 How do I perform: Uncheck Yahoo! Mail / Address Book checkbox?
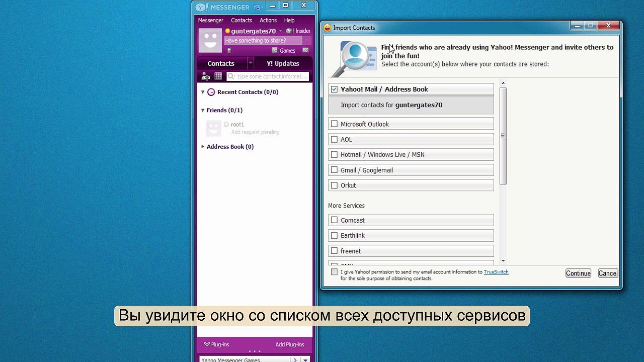(334, 89)
